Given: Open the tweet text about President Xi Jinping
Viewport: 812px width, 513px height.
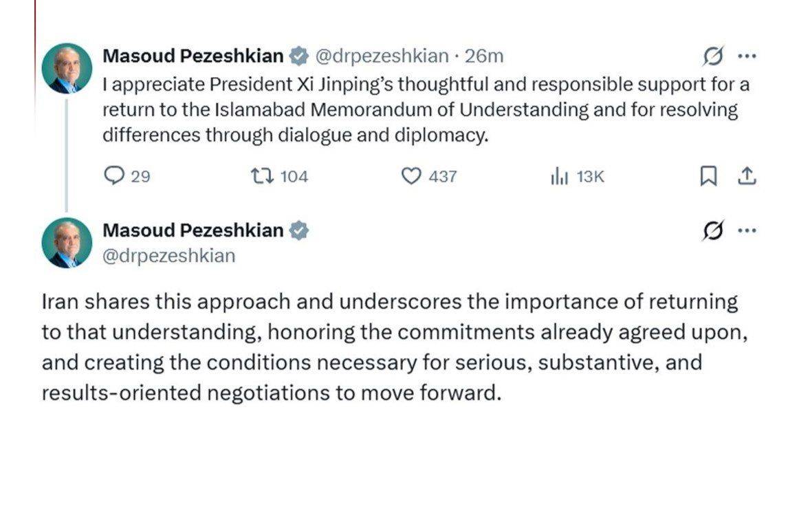Looking at the screenshot, I should 426,109.
